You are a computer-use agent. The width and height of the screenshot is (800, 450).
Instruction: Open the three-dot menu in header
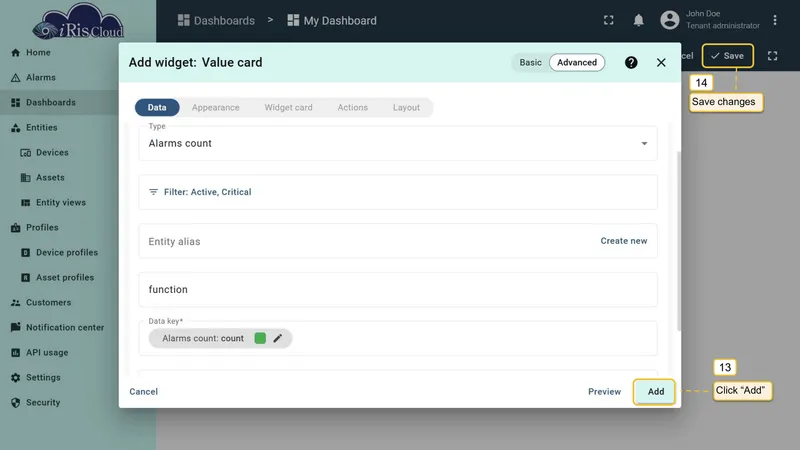775,20
